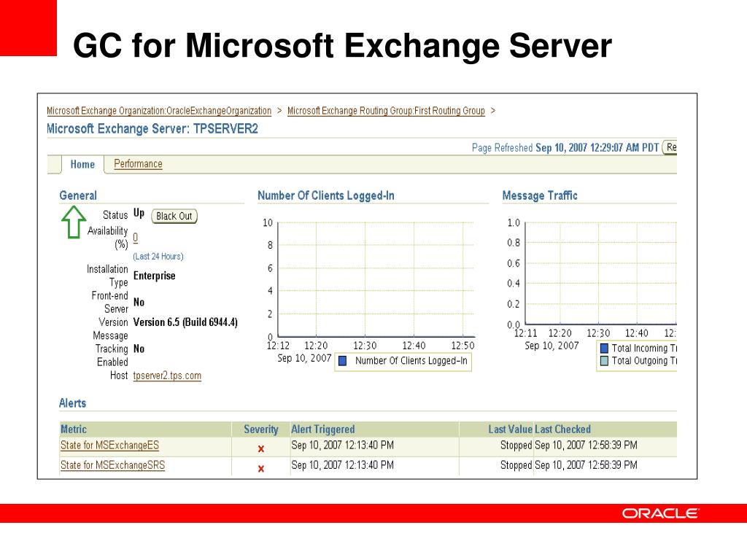Click the Availability value 0 link
This screenshot has height=560, width=747.
point(135,237)
